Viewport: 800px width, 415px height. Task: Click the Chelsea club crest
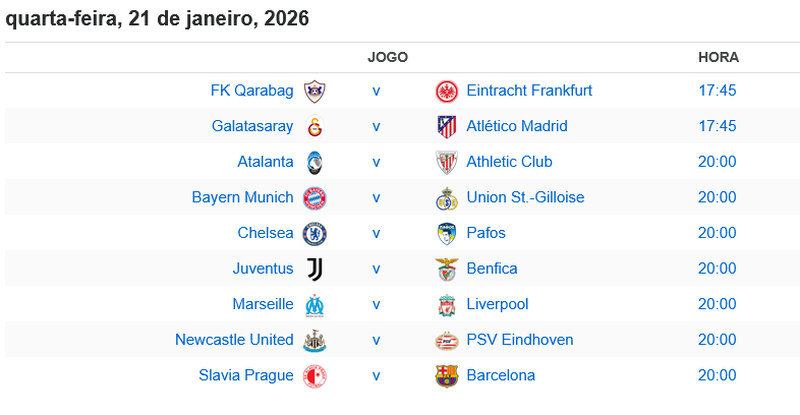coord(315,234)
